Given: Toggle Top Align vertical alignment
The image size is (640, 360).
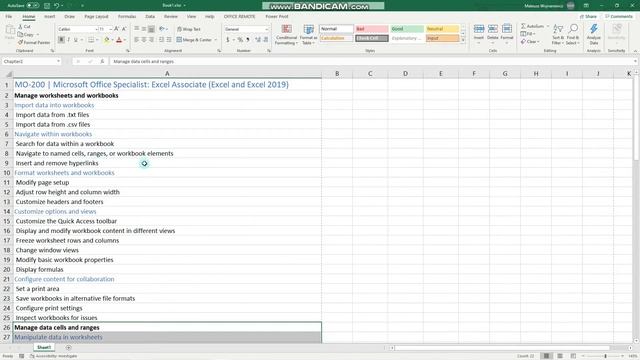Looking at the screenshot, I should pyautogui.click(x=136, y=29).
